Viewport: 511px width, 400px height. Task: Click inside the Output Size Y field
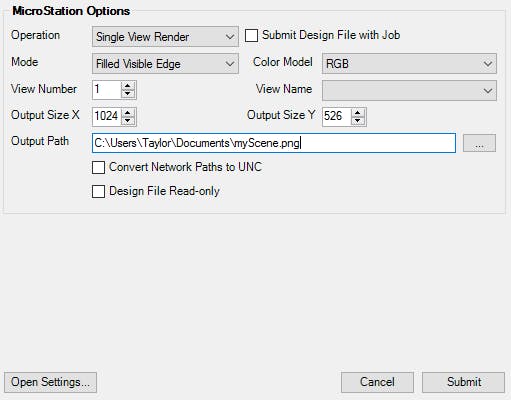337,116
